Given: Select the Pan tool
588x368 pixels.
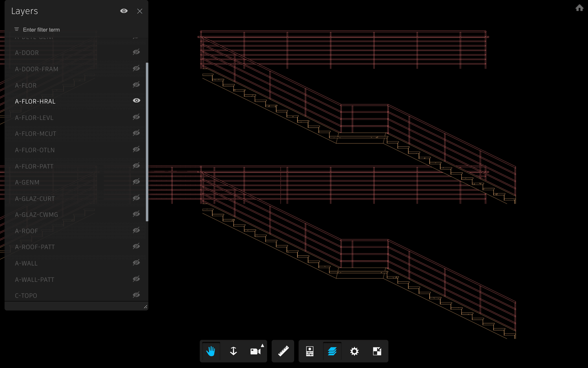Looking at the screenshot, I should click(210, 351).
